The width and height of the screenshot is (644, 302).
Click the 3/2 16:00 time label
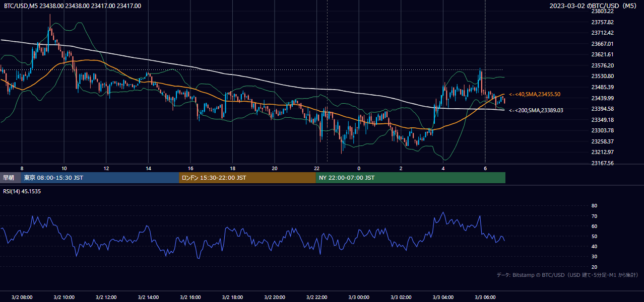190,297
